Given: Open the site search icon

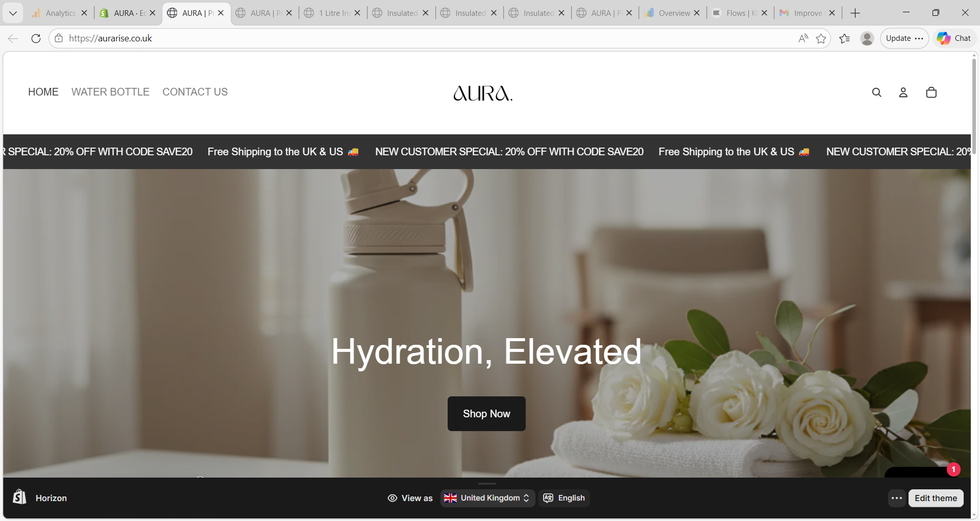Looking at the screenshot, I should tap(876, 92).
